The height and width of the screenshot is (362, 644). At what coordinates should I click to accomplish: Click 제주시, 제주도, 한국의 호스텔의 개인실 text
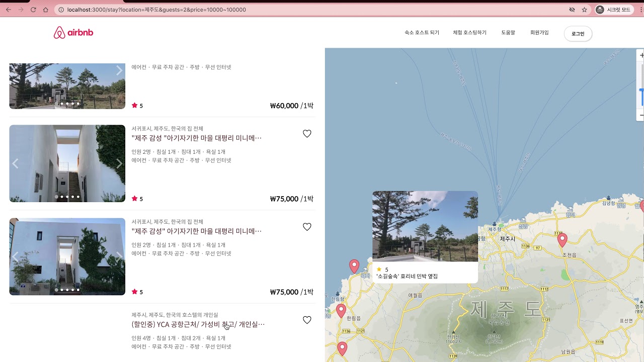(x=175, y=315)
